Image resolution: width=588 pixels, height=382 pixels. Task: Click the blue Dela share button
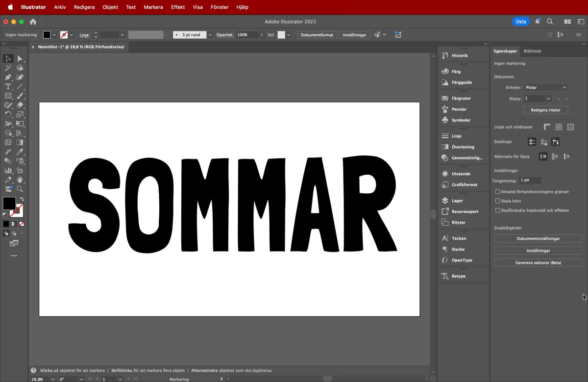(521, 22)
